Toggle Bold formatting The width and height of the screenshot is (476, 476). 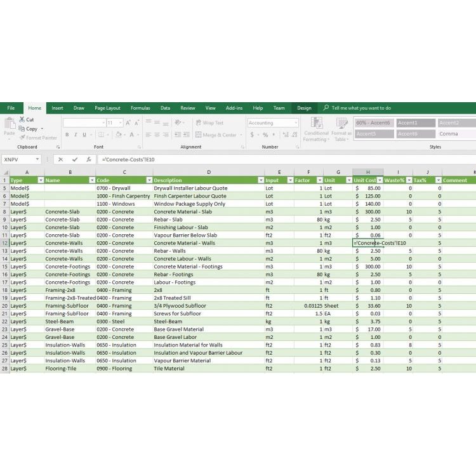(x=67, y=135)
